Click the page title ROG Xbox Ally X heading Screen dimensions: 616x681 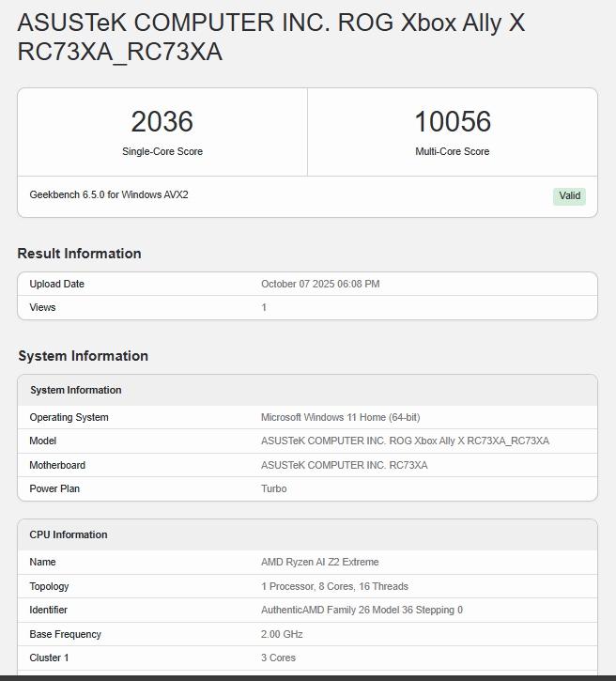click(x=270, y=37)
